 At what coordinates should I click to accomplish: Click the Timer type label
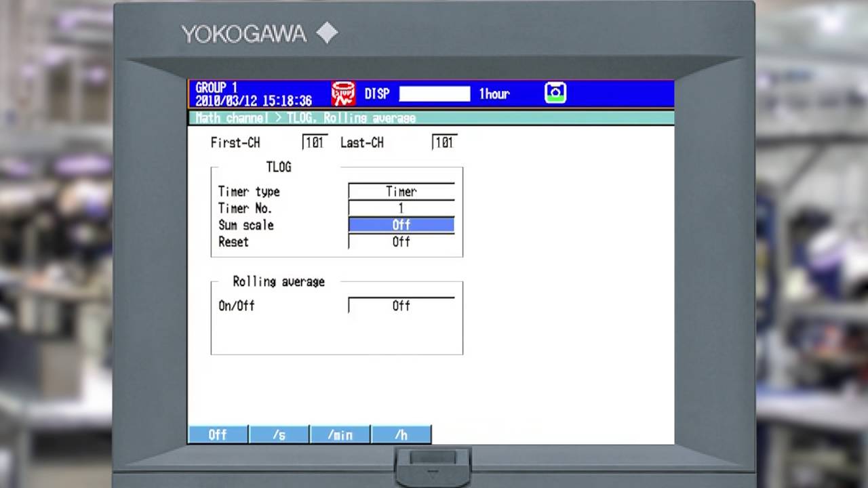pyautogui.click(x=249, y=191)
